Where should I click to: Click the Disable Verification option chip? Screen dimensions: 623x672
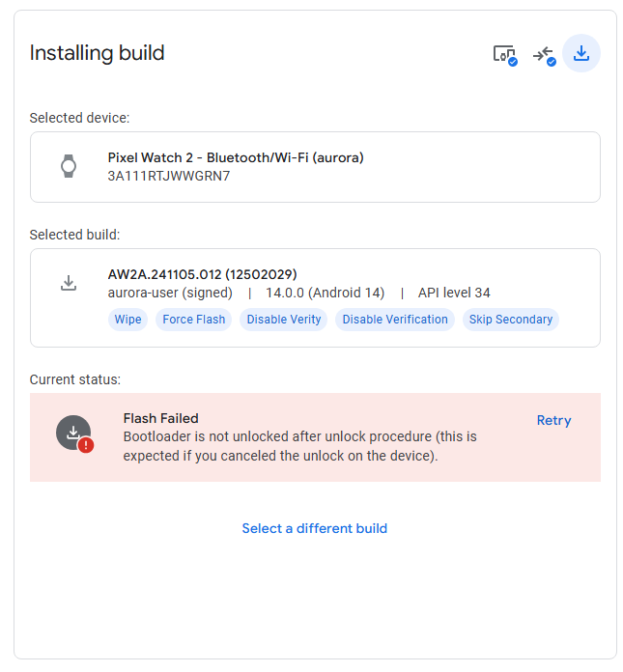[395, 320]
